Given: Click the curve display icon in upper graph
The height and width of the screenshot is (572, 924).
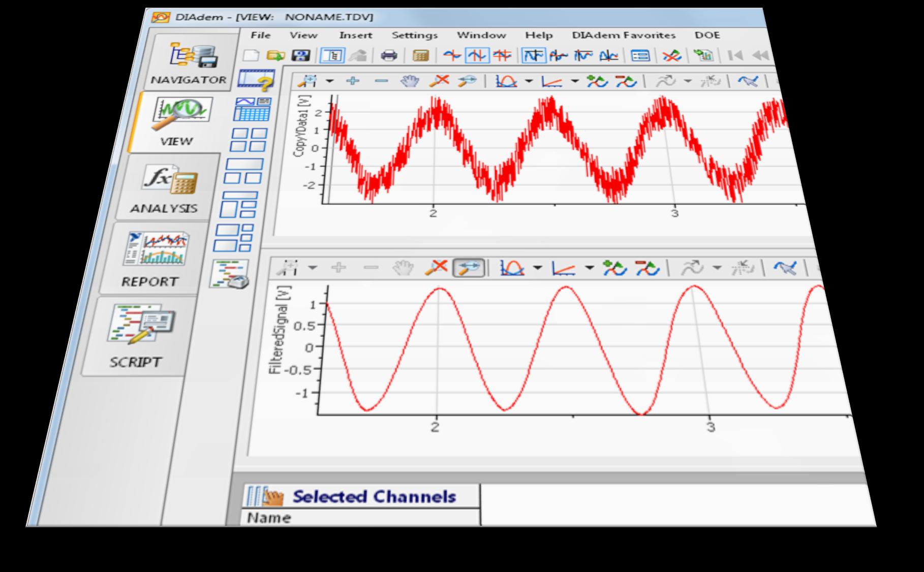Looking at the screenshot, I should [506, 81].
